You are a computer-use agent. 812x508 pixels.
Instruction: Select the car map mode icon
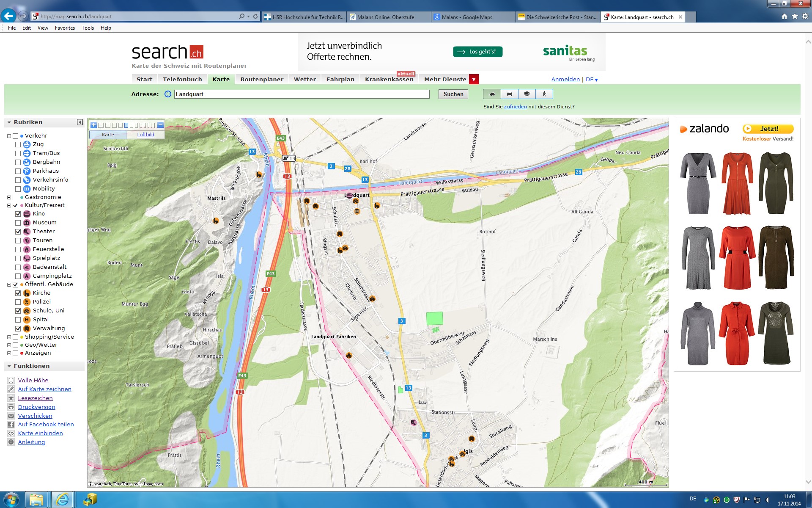[509, 94]
